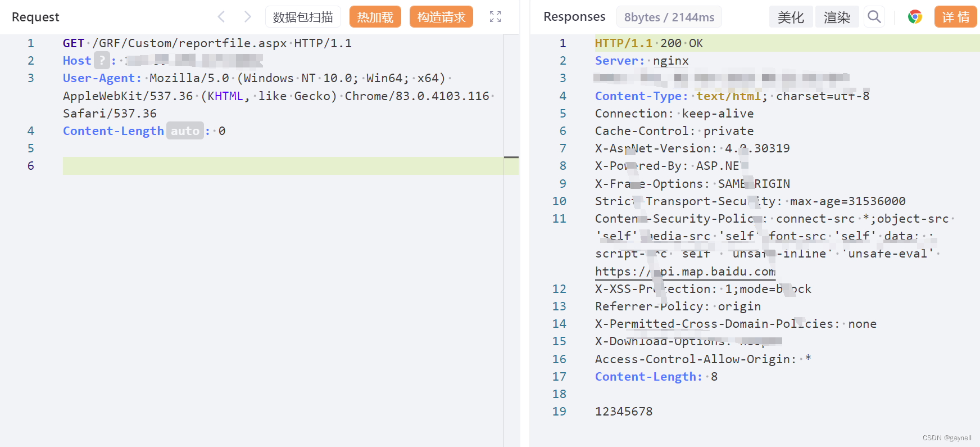Viewport: 980px width, 447px height.
Task: Click line number 19 in response gutter
Action: pos(559,411)
